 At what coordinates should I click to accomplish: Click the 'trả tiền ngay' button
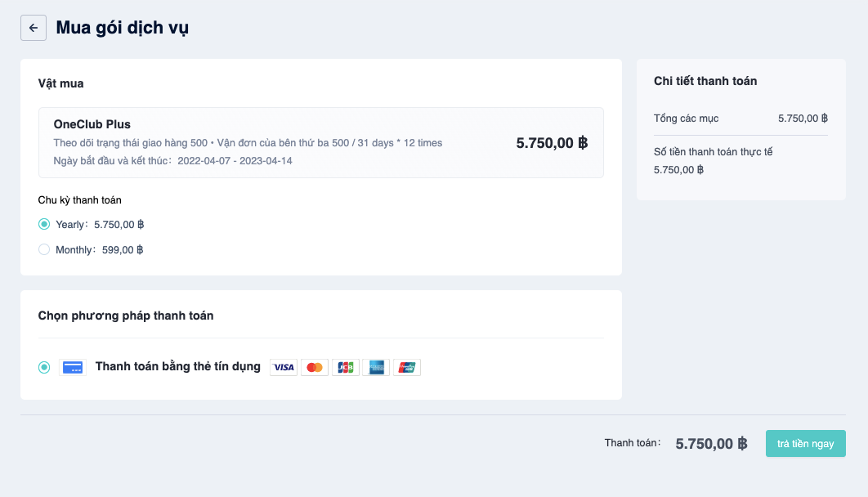pos(805,443)
